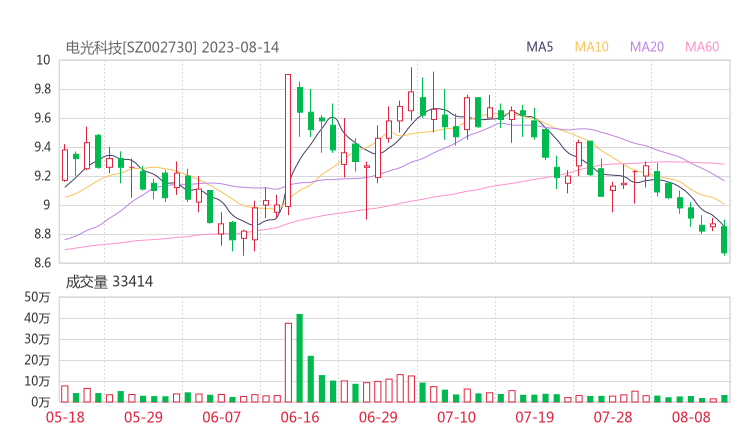Click the 10万 volume axis label

37,381
